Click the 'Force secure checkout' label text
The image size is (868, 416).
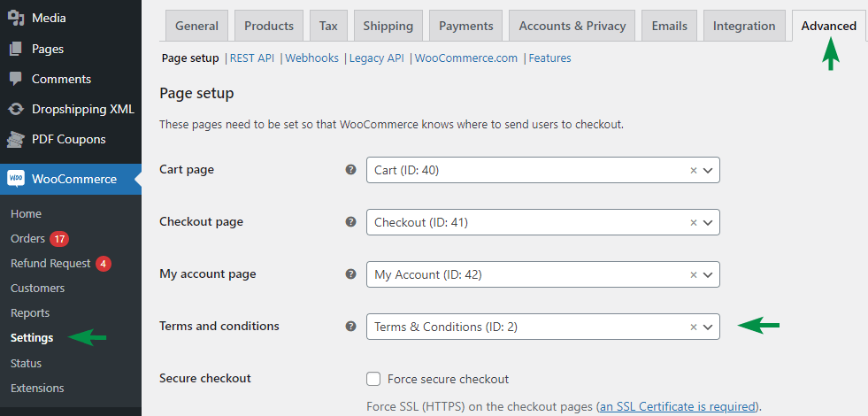pyautogui.click(x=448, y=380)
